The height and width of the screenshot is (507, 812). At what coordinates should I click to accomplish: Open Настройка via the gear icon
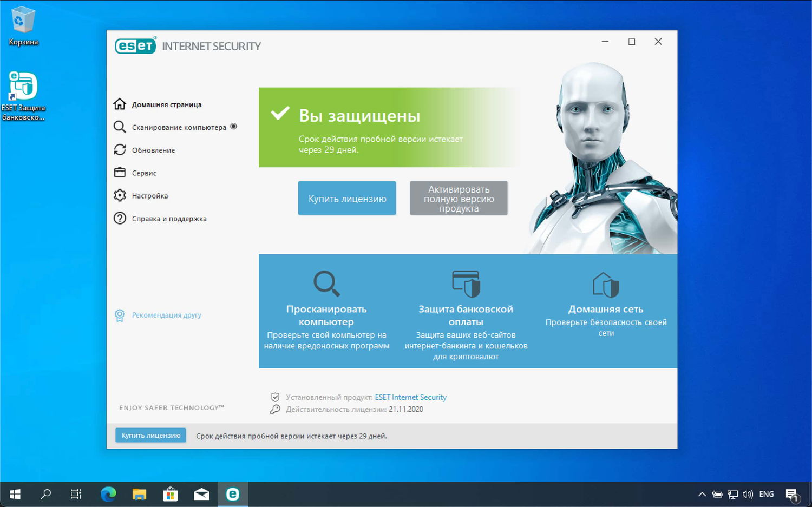[x=120, y=195]
